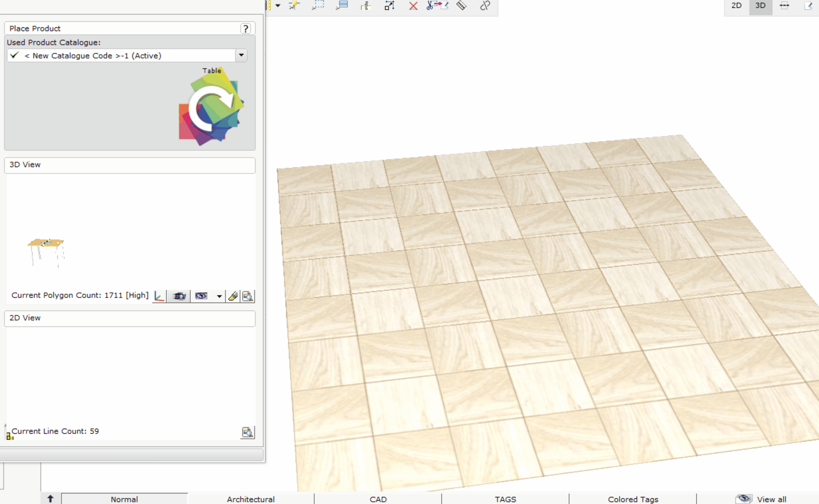819x504 pixels.
Task: Click the person on platform icon
Action: (x=366, y=5)
